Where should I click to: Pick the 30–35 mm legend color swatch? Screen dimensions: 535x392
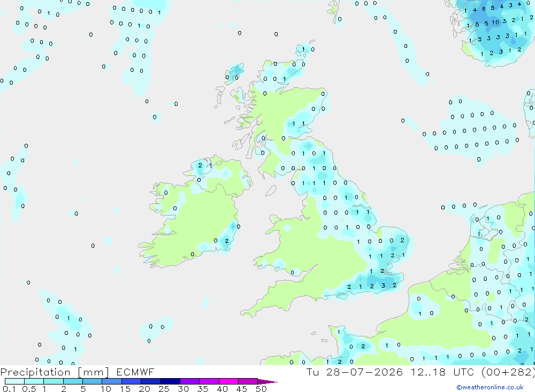(x=190, y=381)
